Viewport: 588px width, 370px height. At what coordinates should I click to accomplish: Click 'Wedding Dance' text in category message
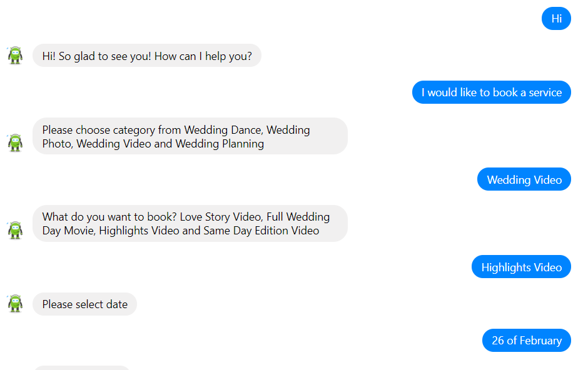[223, 130]
